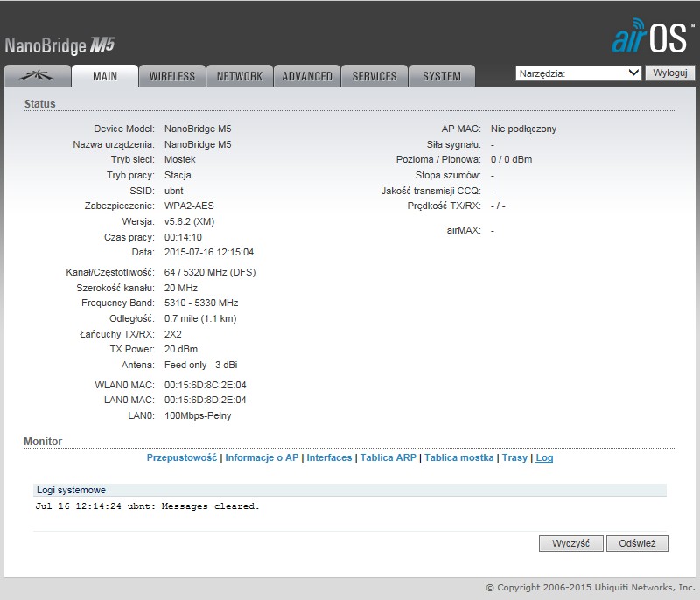Click the wireless mode value Stacja
700x600 pixels.
point(178,175)
